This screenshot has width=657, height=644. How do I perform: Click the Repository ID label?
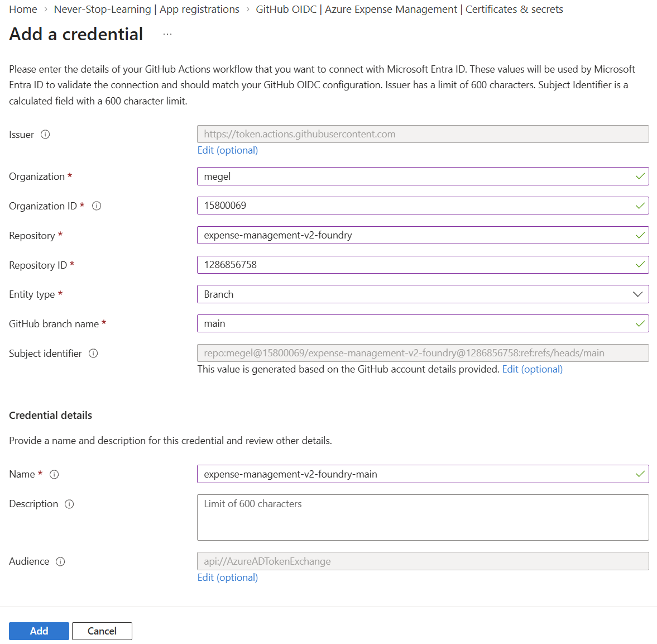[38, 265]
